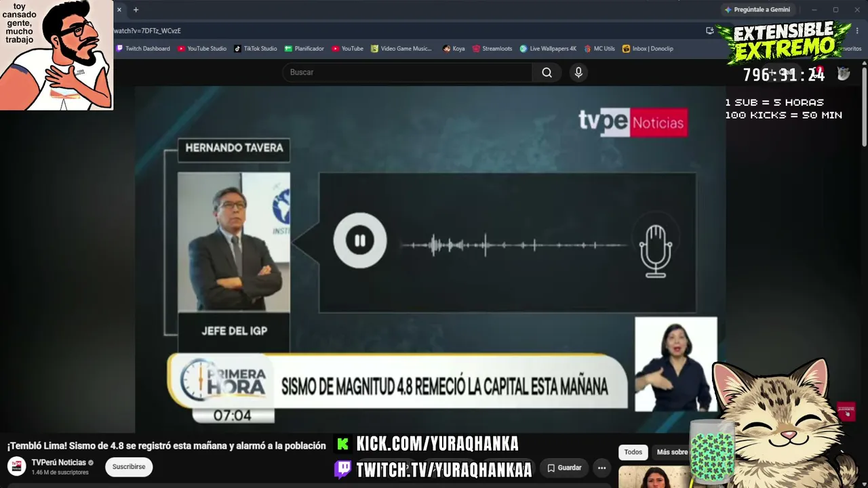The image size is (868, 488).
Task: Select the Más sobre filter chip
Action: coord(671,452)
